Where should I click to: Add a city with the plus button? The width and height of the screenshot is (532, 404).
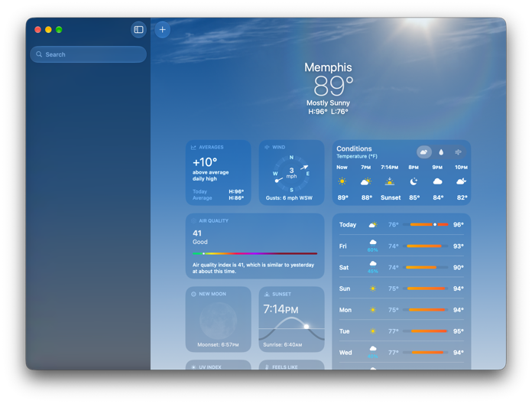tap(162, 30)
